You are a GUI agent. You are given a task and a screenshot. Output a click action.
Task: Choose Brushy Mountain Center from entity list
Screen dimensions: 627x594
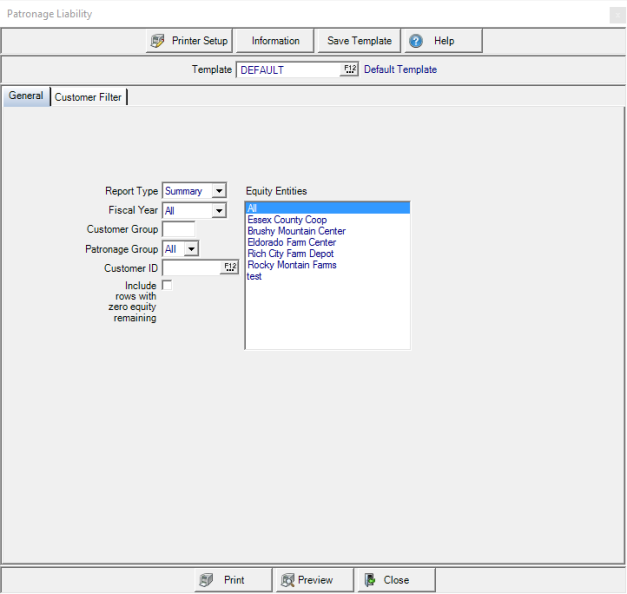point(296,231)
